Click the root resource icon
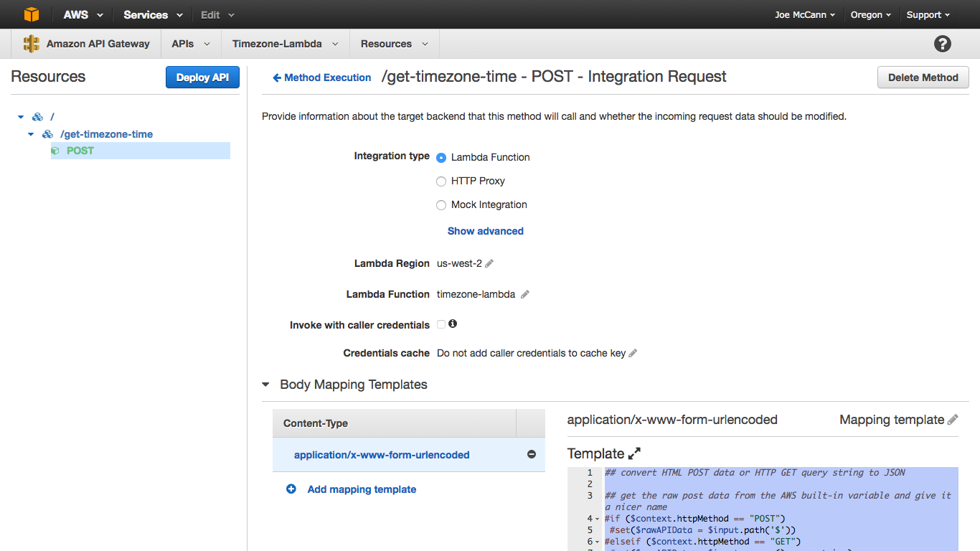The image size is (980, 551). pyautogui.click(x=38, y=117)
